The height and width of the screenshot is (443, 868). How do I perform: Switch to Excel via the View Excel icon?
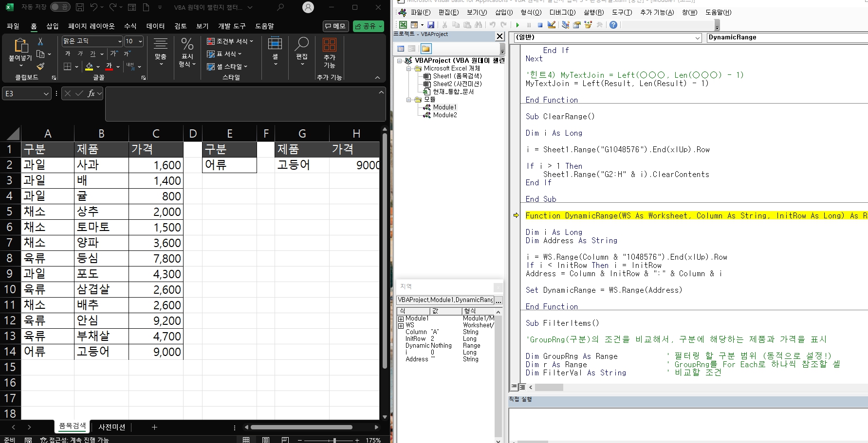click(x=403, y=24)
